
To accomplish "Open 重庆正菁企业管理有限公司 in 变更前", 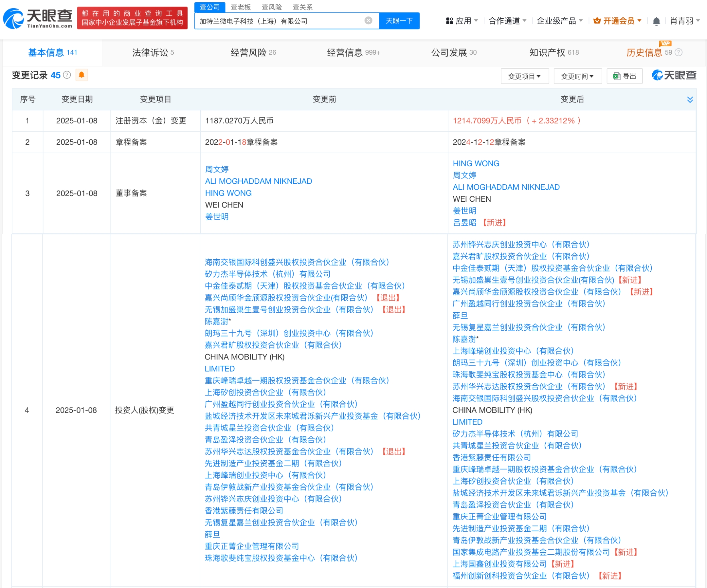I will pos(252,546).
